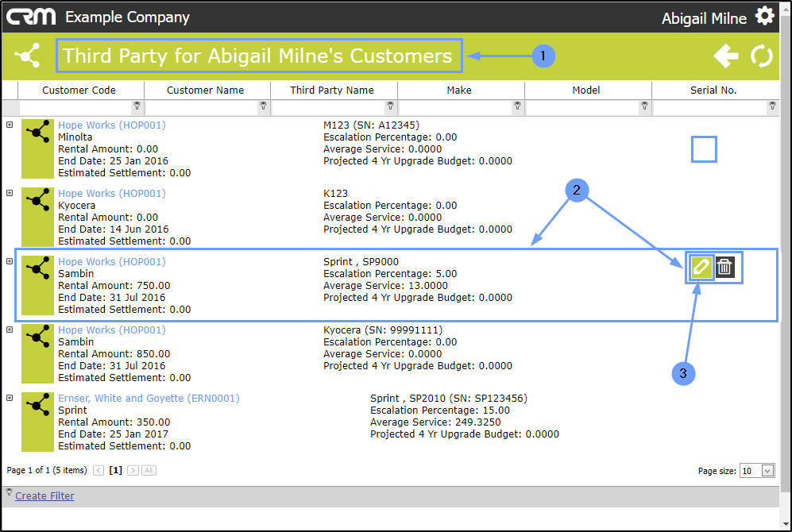Select page [1] in the pager
The height and width of the screenshot is (532, 792).
(116, 470)
